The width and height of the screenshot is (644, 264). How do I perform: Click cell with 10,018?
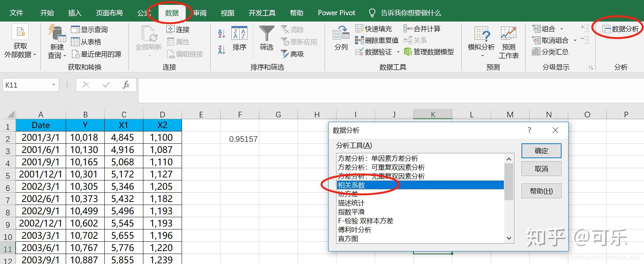(x=85, y=137)
